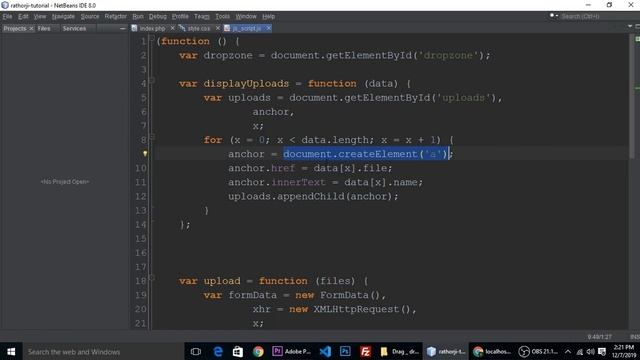Image resolution: width=640 pixels, height=360 pixels.
Task: Close the index.php editor tab
Action: point(172,28)
